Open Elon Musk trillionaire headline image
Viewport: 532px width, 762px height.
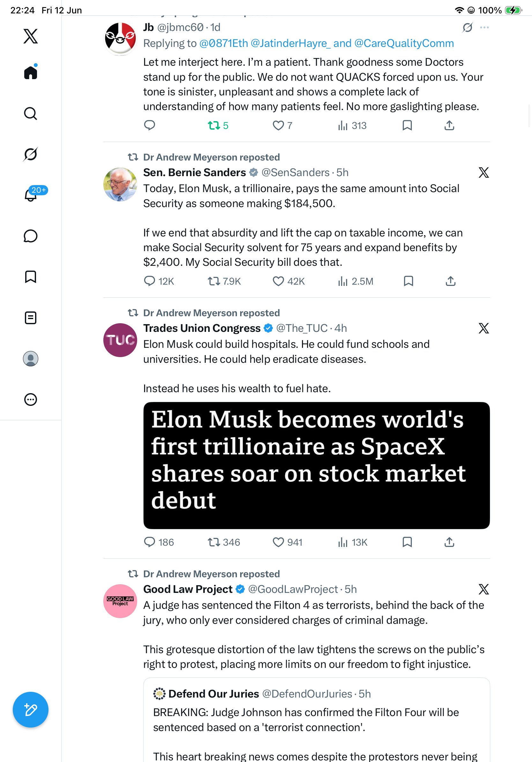[316, 465]
